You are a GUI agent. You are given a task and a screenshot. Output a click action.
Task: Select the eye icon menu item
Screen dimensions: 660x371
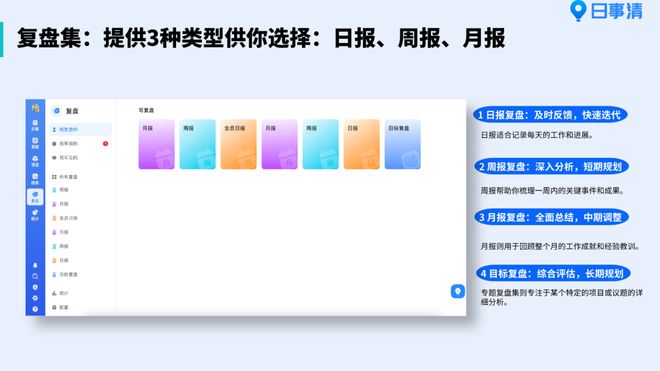[80, 158]
